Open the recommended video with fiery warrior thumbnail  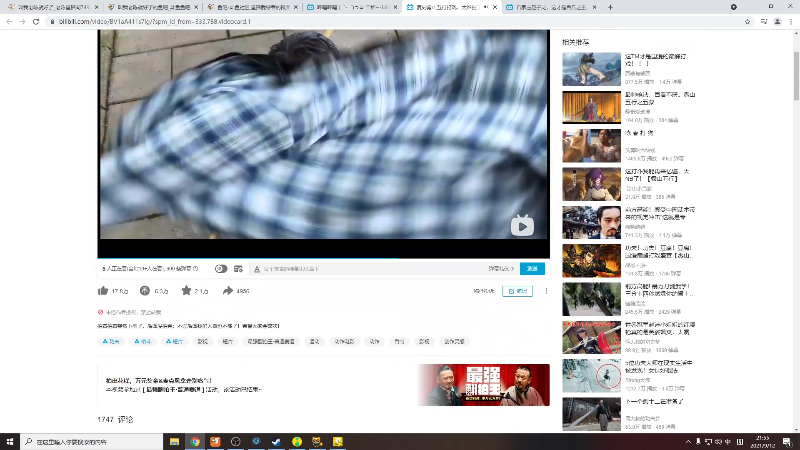pyautogui.click(x=591, y=260)
